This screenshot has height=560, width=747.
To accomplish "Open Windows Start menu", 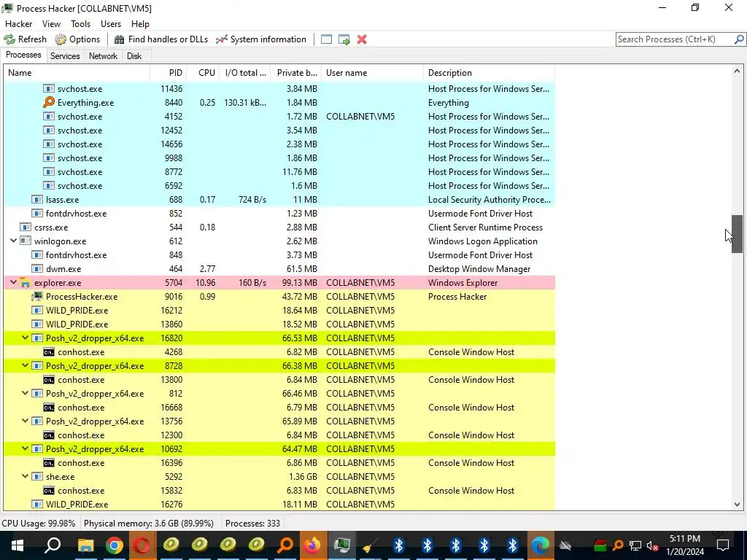I will [18, 545].
